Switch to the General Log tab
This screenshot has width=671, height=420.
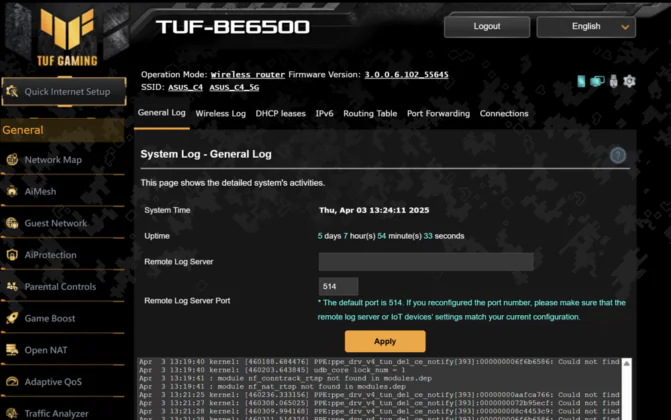pyautogui.click(x=162, y=113)
